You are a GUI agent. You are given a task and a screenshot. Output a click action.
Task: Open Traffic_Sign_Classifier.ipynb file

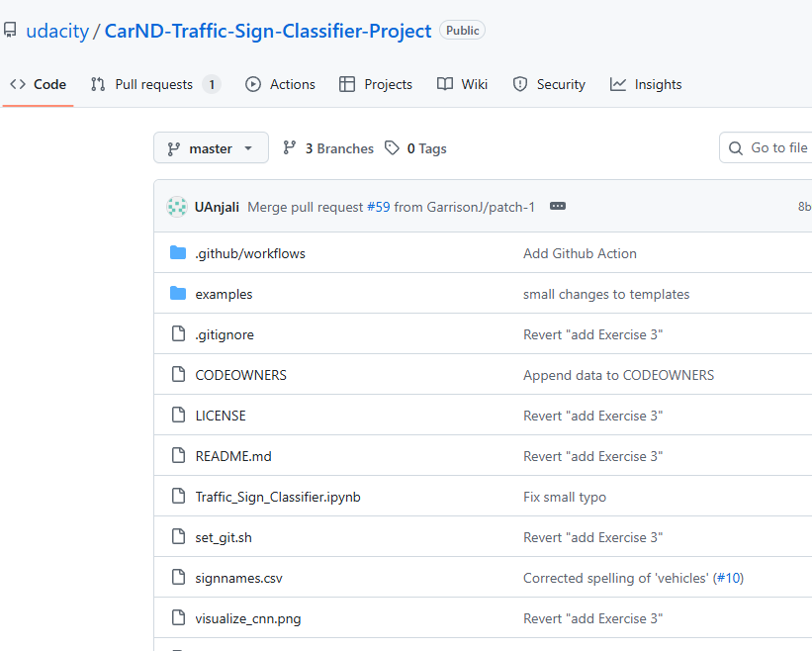point(278,497)
